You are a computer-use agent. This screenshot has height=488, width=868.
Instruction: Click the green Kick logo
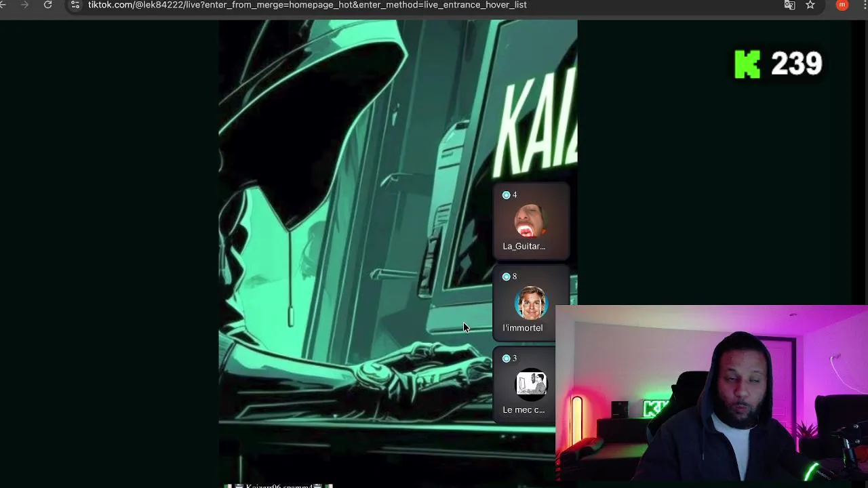pyautogui.click(x=748, y=64)
